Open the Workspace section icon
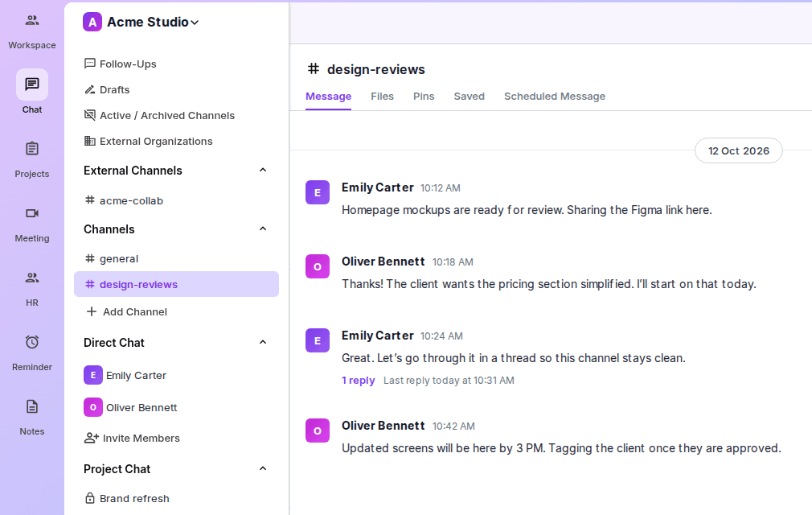 (x=32, y=20)
